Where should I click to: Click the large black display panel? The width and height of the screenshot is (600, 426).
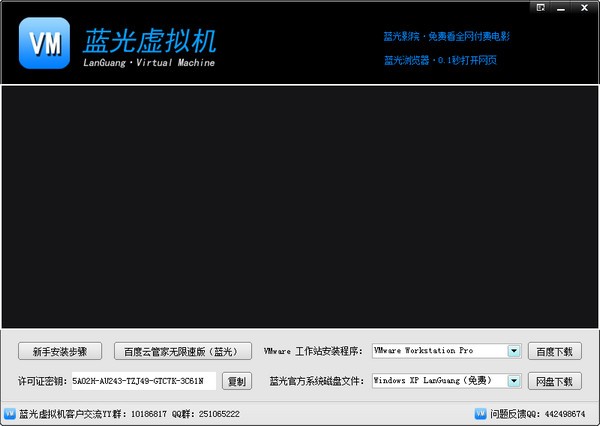[300, 206]
